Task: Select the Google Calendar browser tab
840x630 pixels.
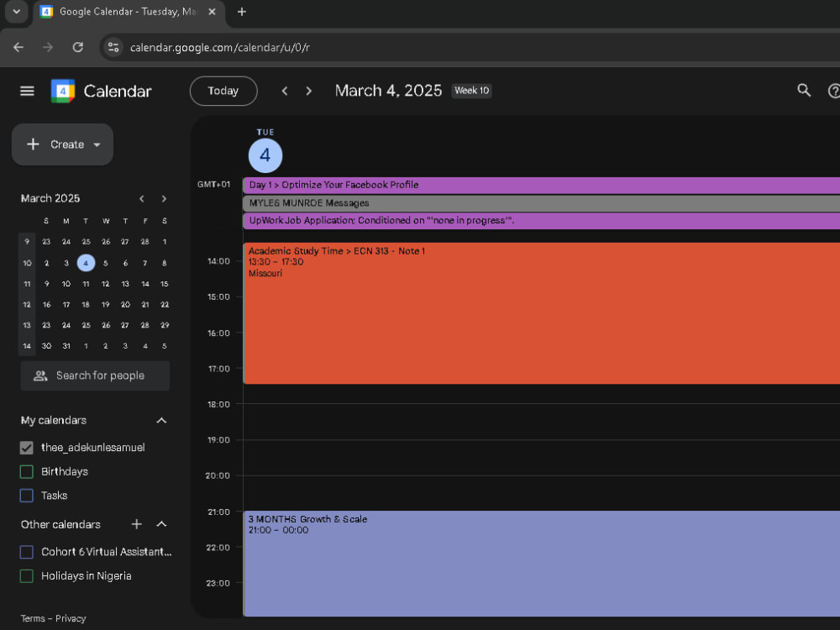Action: 129,12
